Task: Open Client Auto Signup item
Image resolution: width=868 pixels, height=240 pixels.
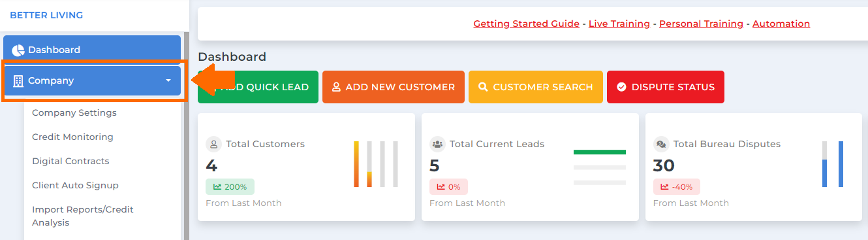Action: click(x=75, y=185)
